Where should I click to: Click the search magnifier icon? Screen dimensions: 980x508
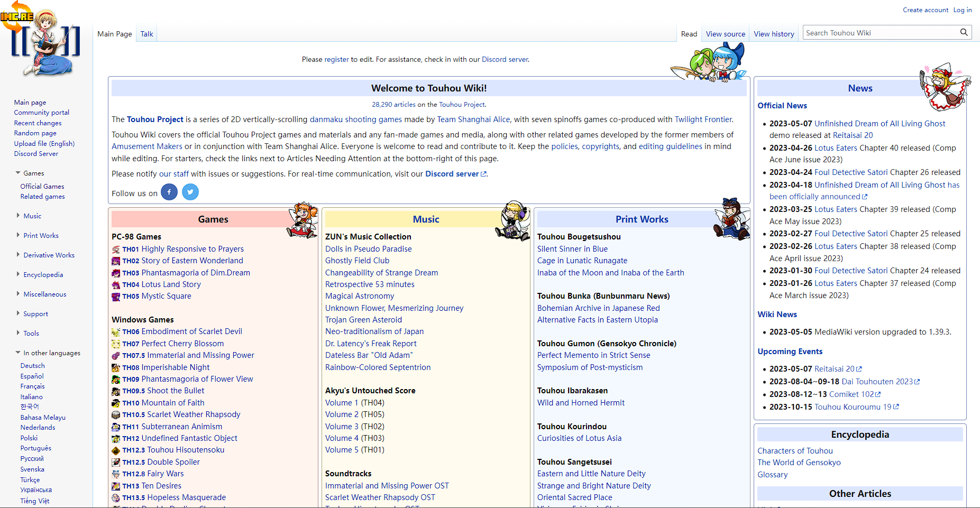964,32
